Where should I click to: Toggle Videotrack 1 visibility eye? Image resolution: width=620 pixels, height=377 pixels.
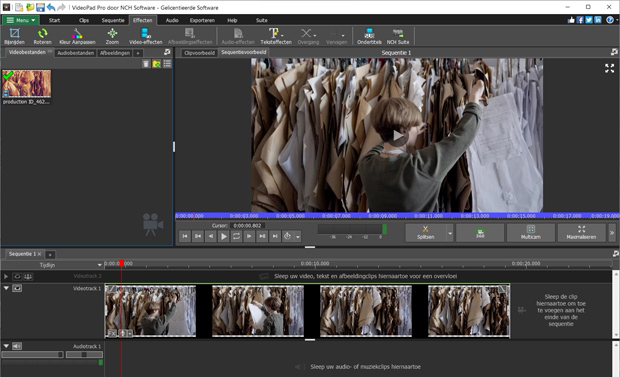[x=17, y=288]
